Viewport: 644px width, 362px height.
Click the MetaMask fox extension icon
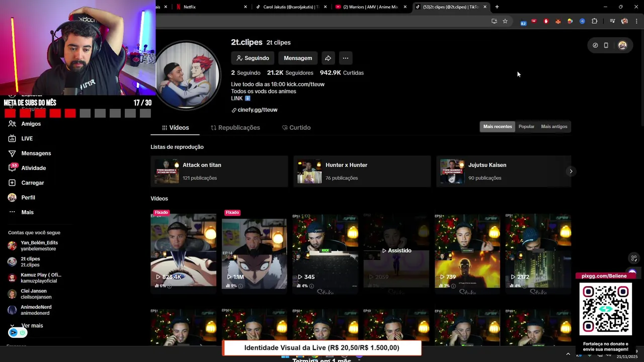[x=558, y=21]
